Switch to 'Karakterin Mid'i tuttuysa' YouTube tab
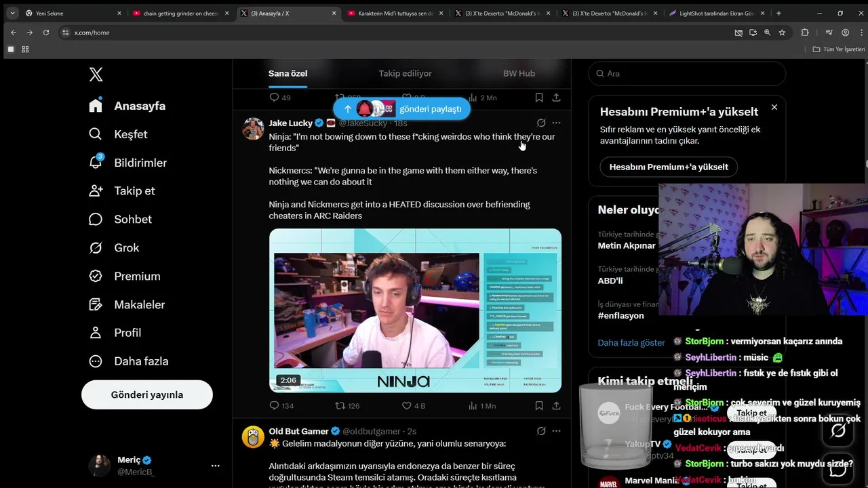The image size is (868, 488). 395,13
